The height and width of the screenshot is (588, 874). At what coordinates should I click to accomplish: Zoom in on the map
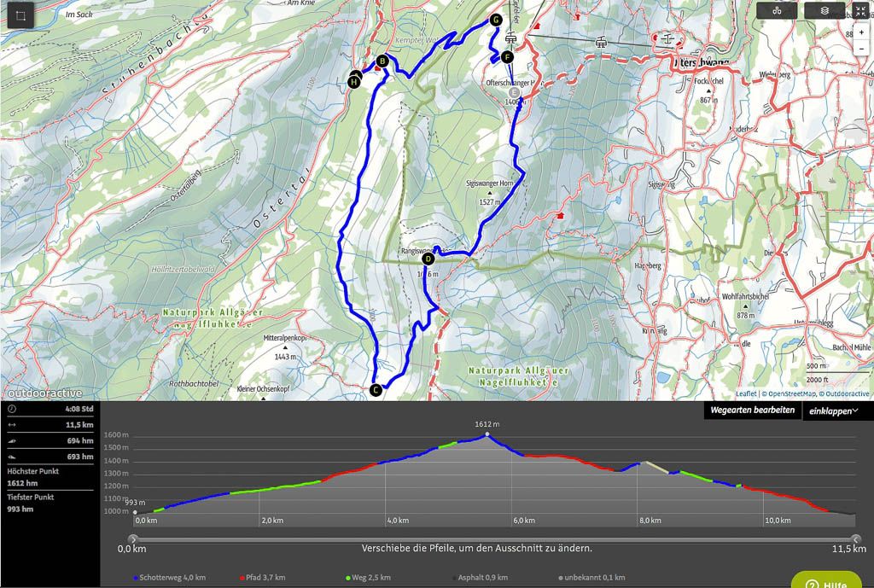862,32
